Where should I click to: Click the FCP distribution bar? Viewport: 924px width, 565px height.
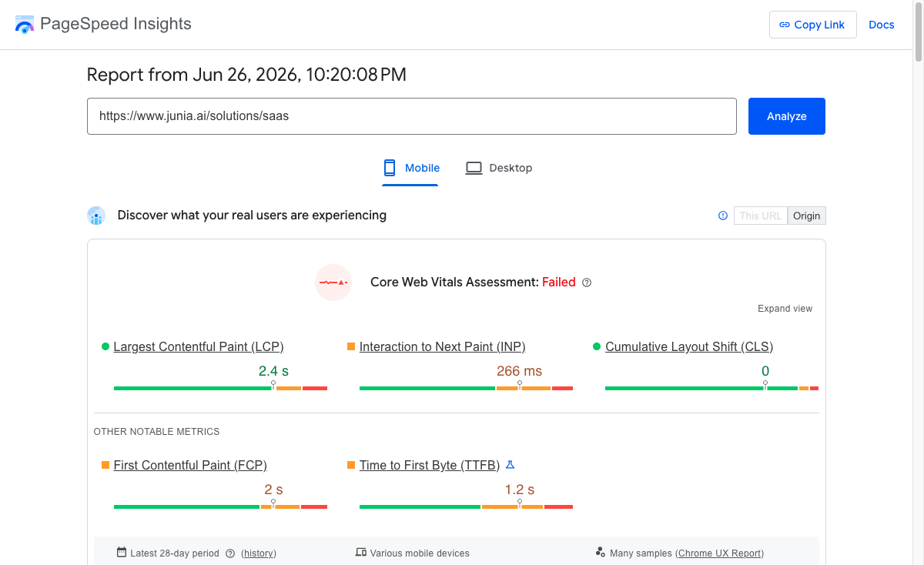[220, 506]
